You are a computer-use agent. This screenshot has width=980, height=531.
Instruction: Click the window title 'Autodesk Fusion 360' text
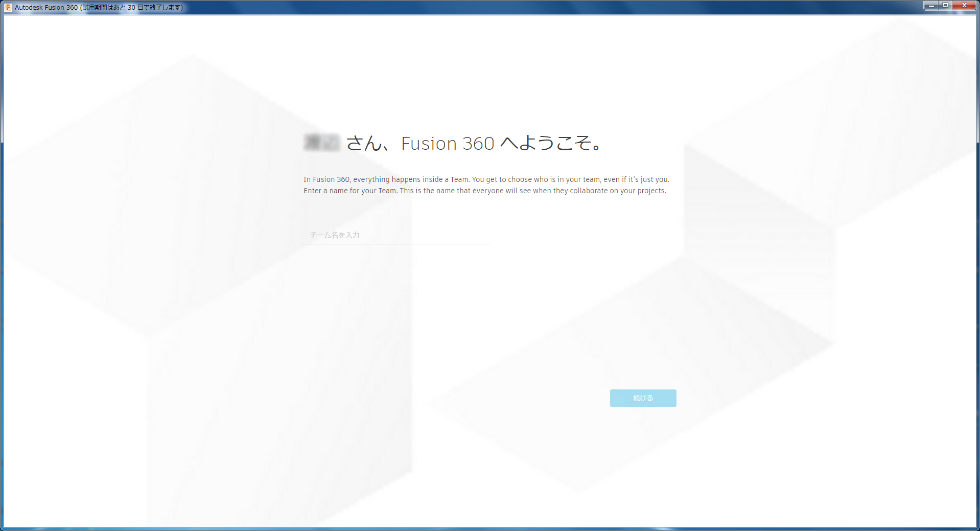click(x=46, y=8)
